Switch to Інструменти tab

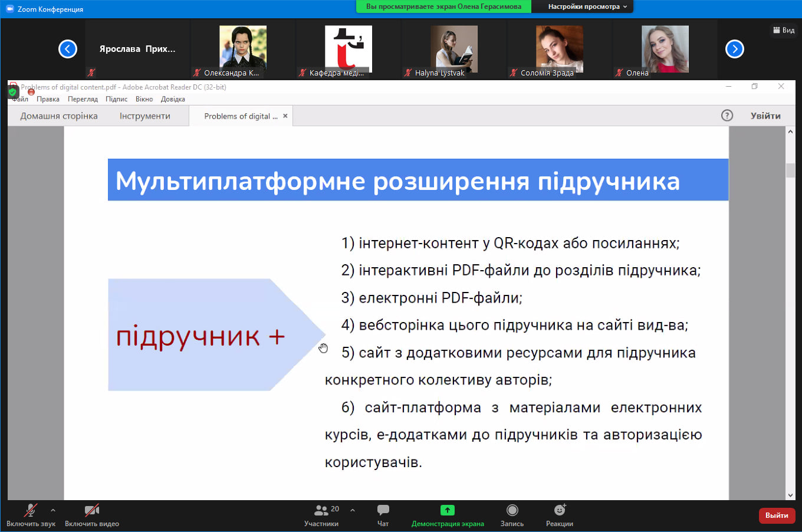(145, 116)
